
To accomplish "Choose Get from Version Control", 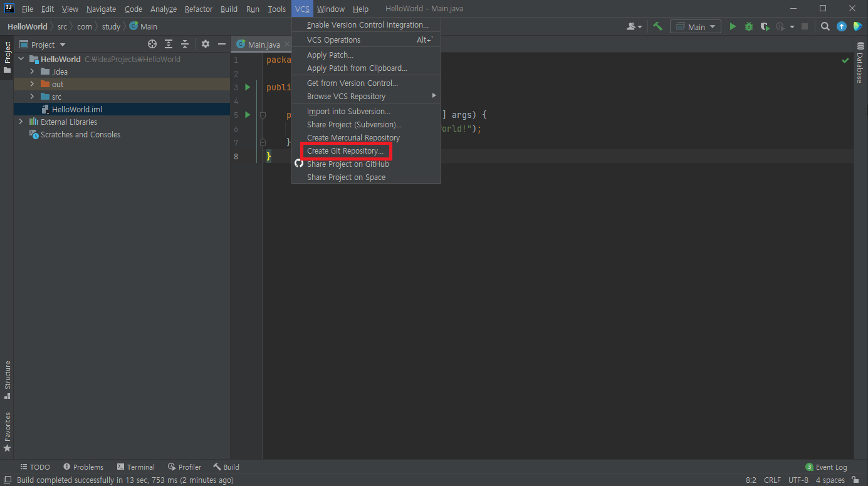I will coord(367,83).
